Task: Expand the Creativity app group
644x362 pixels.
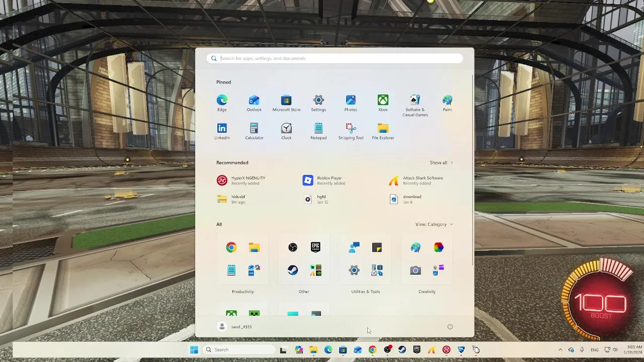Action: 438,270
